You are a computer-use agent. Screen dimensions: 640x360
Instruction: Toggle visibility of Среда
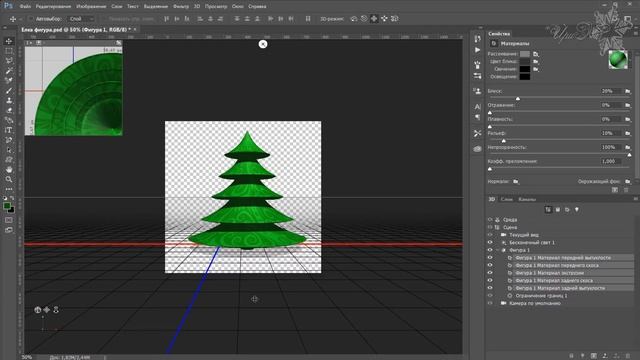click(490, 220)
